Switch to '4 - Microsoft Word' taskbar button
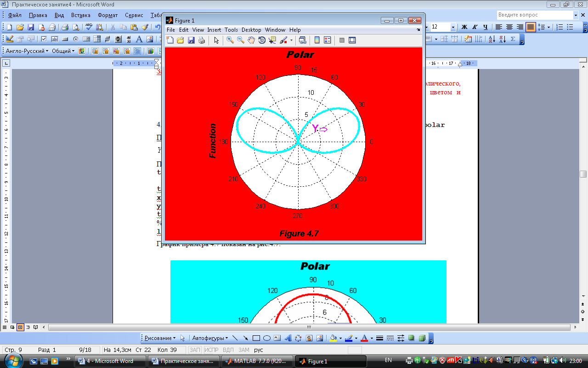 (x=109, y=361)
